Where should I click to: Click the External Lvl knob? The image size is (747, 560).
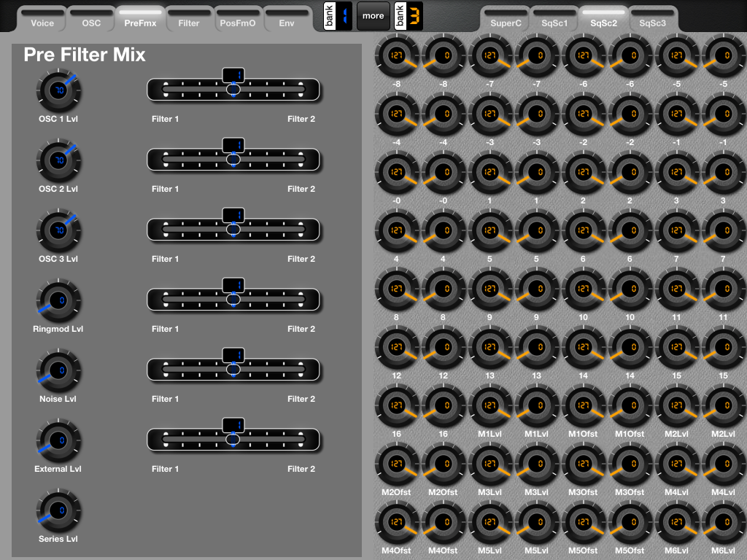pos(58,440)
